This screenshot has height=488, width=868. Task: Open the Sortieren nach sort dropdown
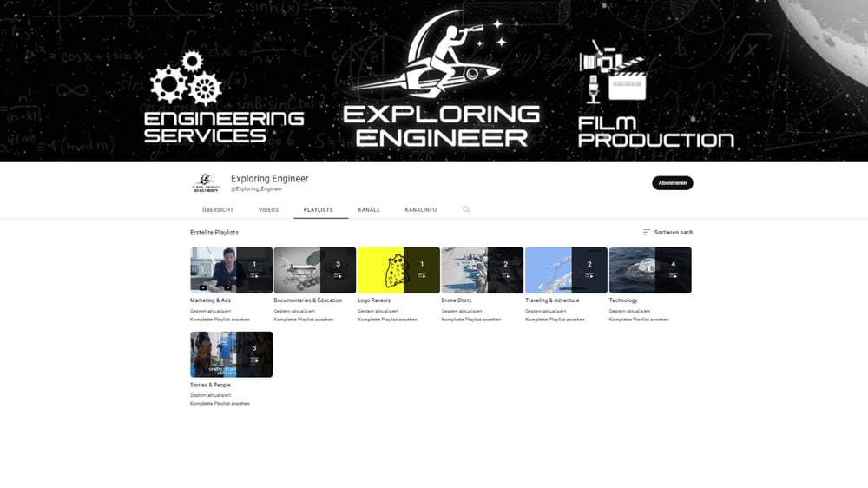pyautogui.click(x=667, y=232)
